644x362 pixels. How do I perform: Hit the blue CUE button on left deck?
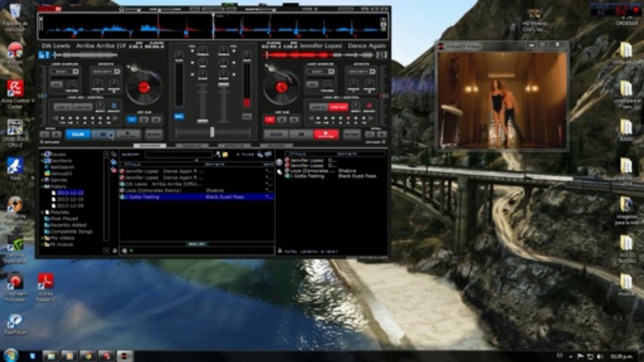(x=78, y=134)
